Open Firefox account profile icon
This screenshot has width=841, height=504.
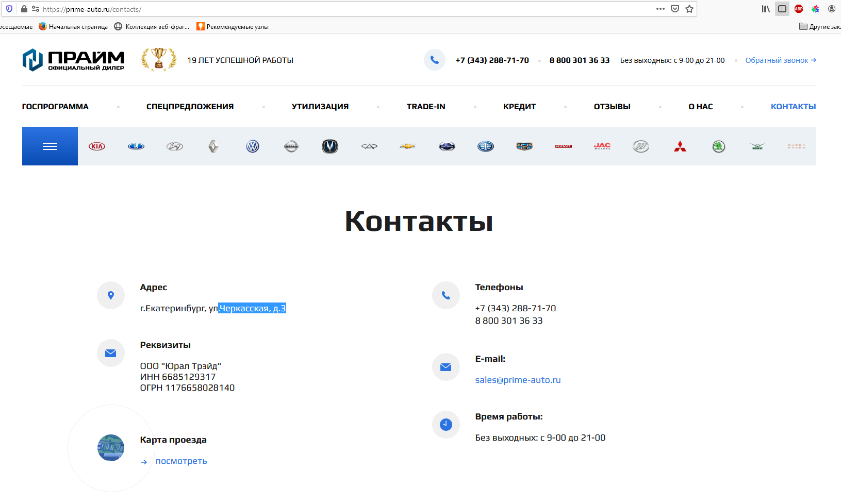[x=832, y=9]
